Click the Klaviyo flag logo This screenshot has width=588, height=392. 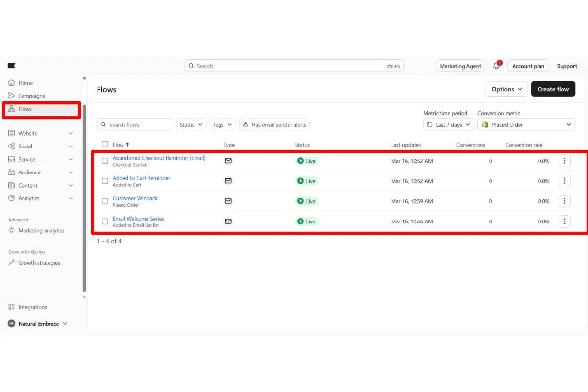[x=11, y=66]
